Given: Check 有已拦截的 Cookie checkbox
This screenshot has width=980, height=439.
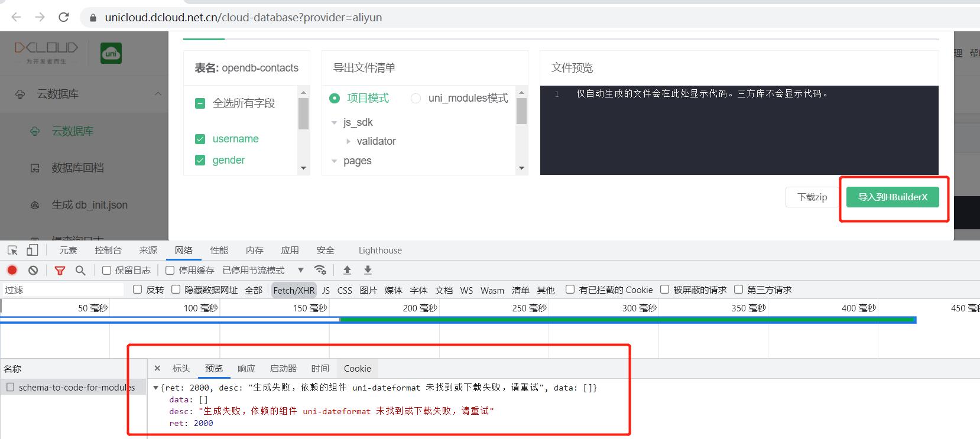Looking at the screenshot, I should [570, 289].
